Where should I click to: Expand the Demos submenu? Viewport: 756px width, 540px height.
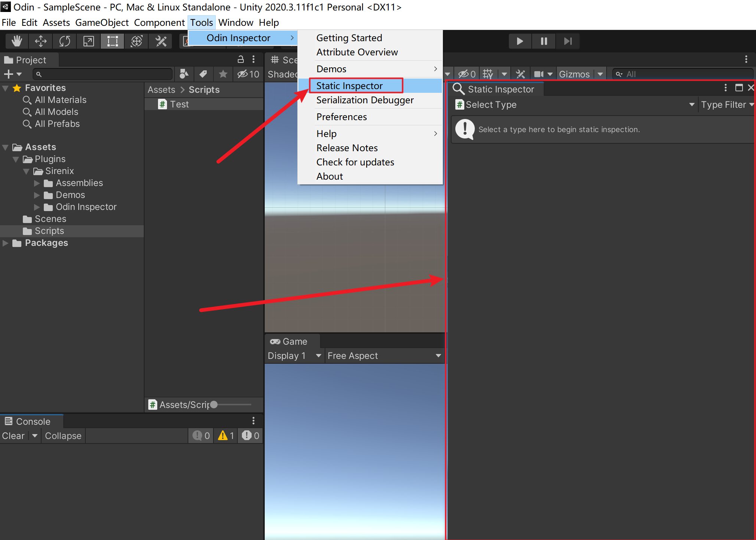tap(370, 69)
